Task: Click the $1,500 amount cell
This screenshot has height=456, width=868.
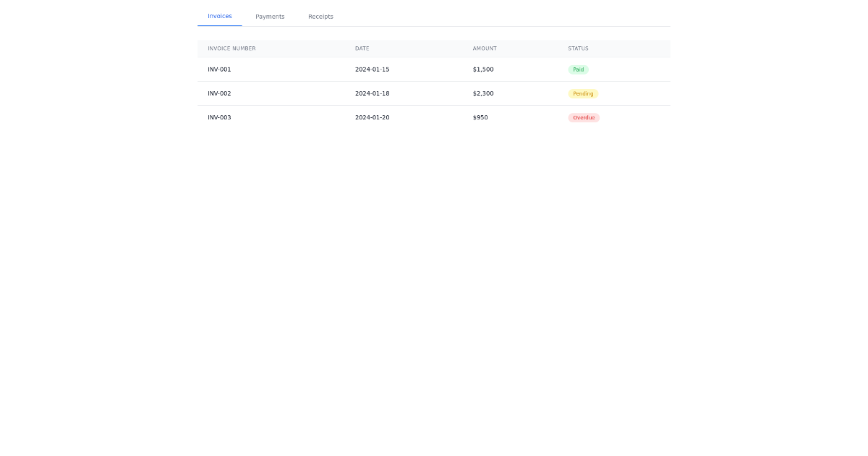Action: [x=483, y=69]
